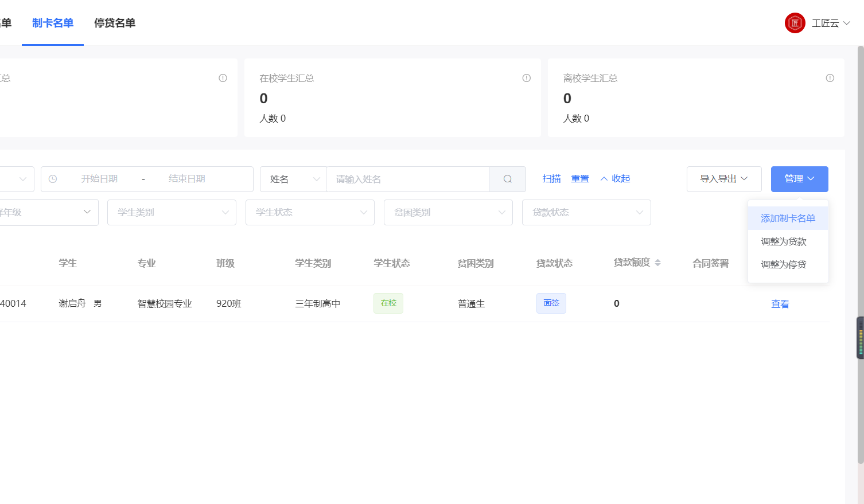Click the 重置 reset link
The image size is (864, 504).
[x=580, y=178]
